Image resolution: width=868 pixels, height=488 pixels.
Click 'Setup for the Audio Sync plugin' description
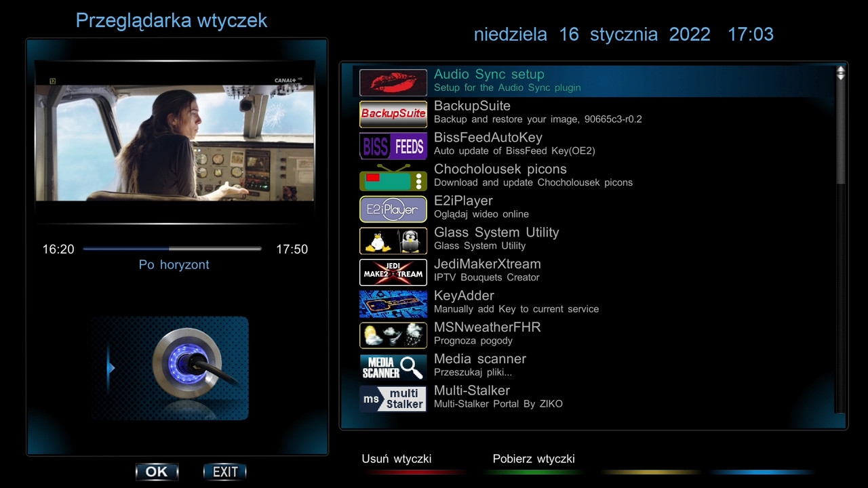click(x=507, y=87)
